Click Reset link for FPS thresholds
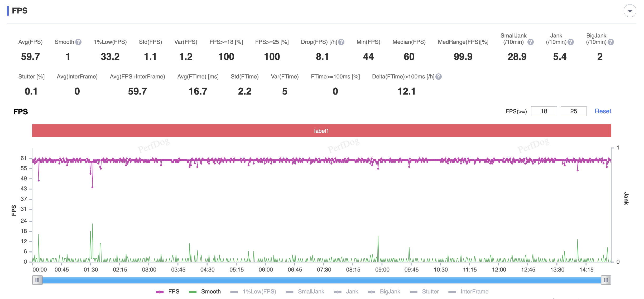Screen dimensions: 644x299 point(603,111)
